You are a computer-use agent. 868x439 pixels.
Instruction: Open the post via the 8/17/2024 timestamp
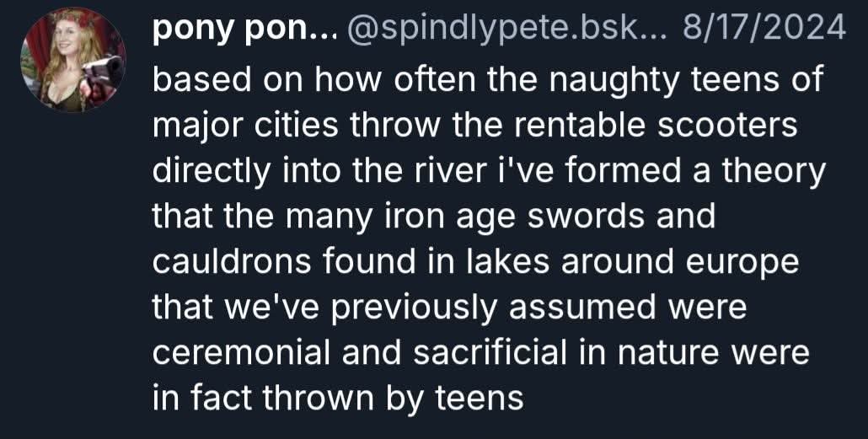[x=764, y=32]
